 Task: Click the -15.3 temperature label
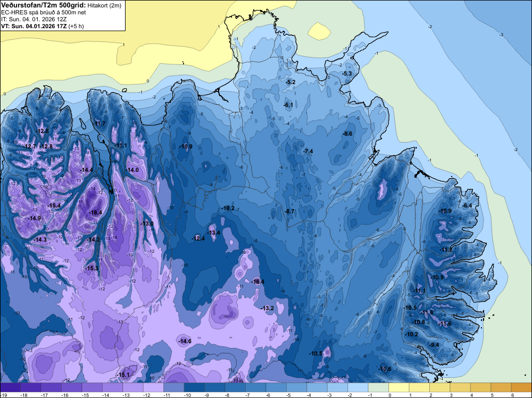92,268
